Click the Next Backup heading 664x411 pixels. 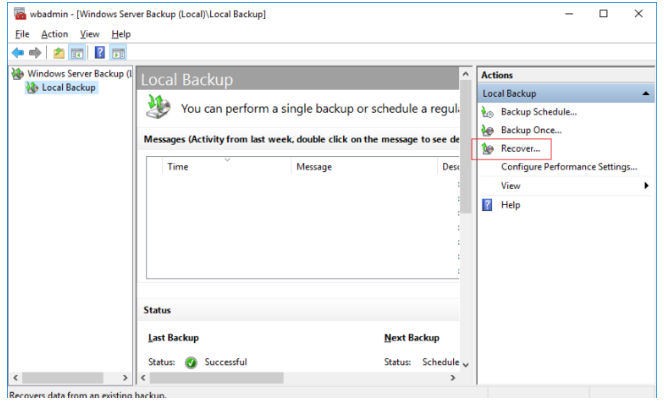412,338
